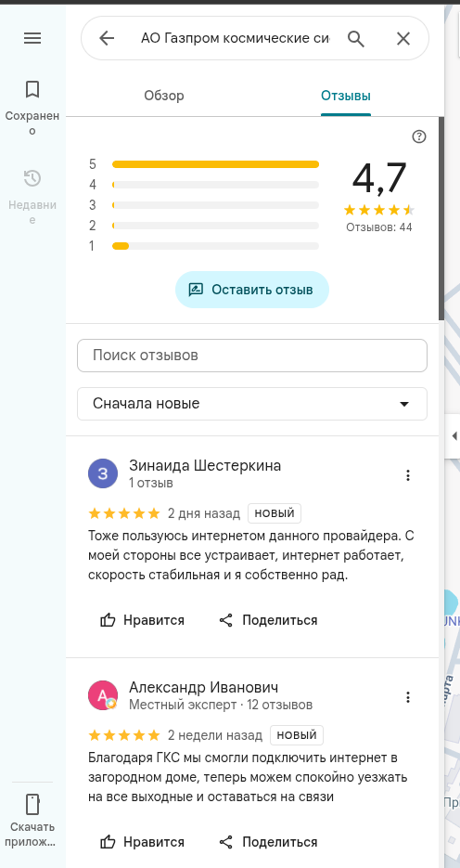The height and width of the screenshot is (868, 460).
Task: Open Зинаида Шестеркина's avatar profile
Action: (103, 473)
